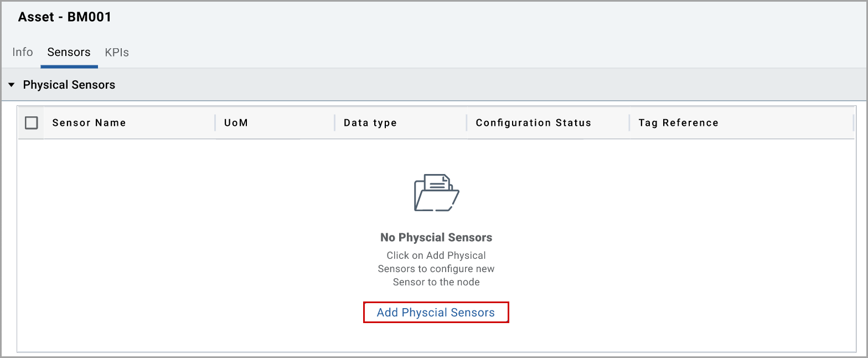868x358 pixels.
Task: Open the Info tab
Action: (23, 52)
